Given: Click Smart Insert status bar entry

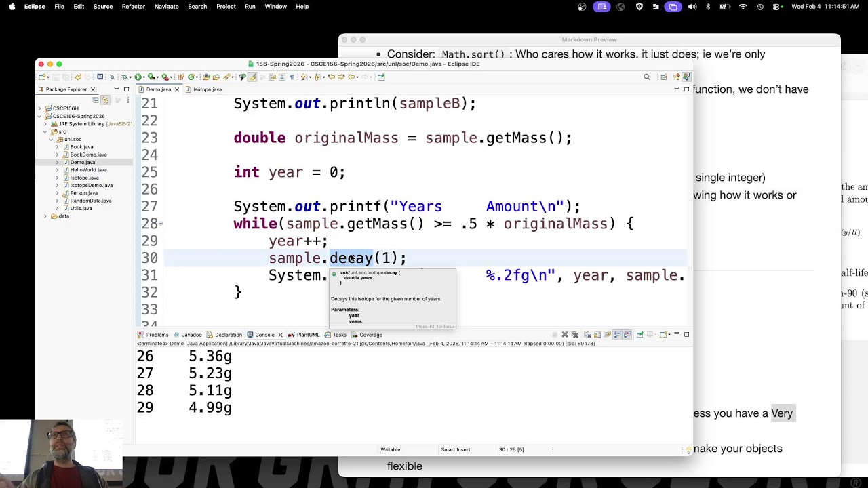Looking at the screenshot, I should 455,449.
